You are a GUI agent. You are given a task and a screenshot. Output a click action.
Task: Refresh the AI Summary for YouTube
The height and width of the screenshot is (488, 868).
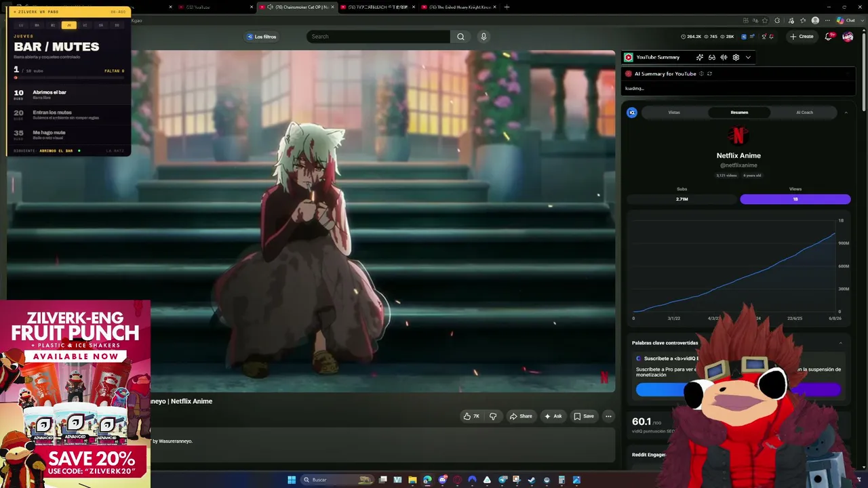[709, 74]
